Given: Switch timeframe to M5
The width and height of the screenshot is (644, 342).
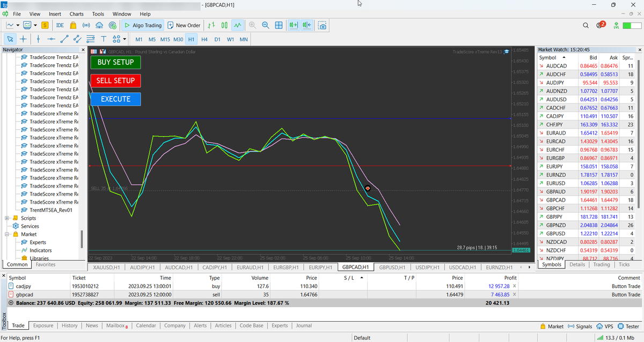Looking at the screenshot, I should click(152, 39).
